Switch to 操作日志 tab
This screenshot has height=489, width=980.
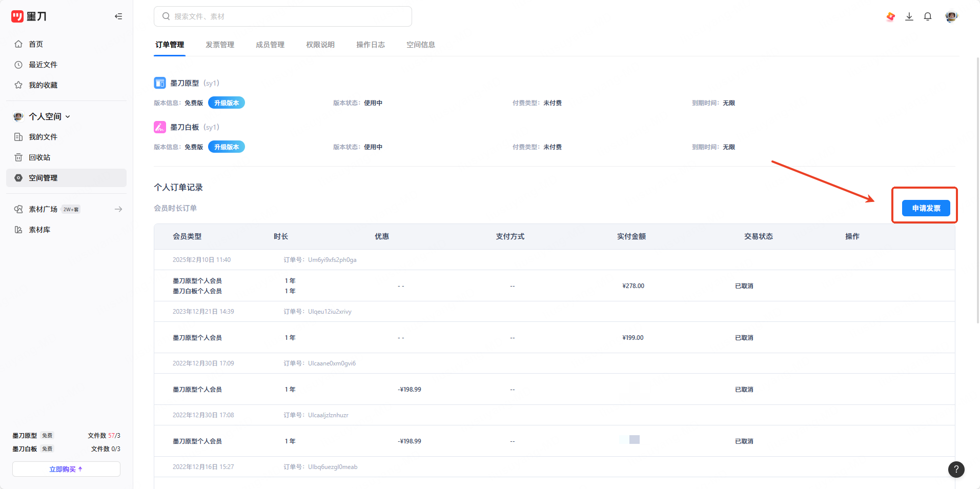(x=371, y=45)
